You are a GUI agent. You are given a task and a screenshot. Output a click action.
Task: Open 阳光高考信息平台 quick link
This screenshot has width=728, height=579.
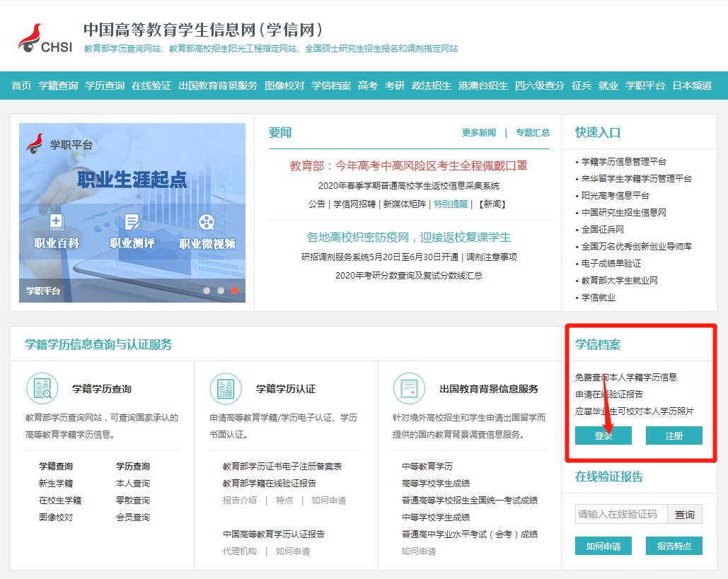tap(616, 195)
